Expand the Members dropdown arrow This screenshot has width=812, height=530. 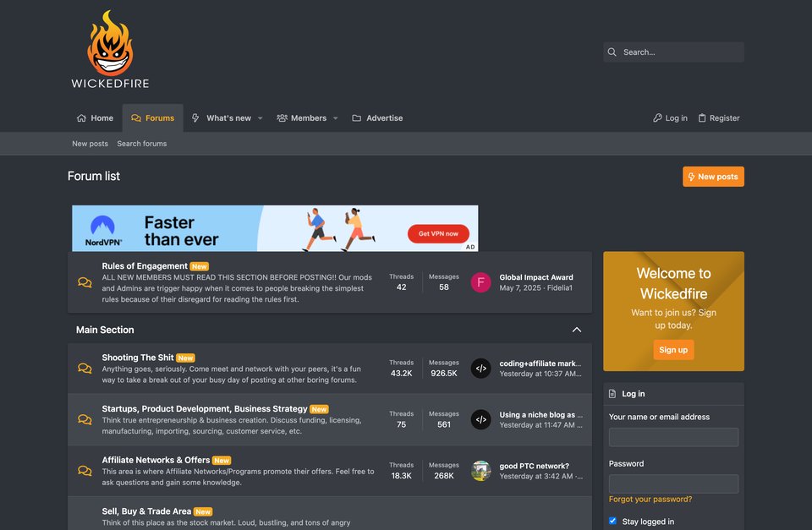336,118
